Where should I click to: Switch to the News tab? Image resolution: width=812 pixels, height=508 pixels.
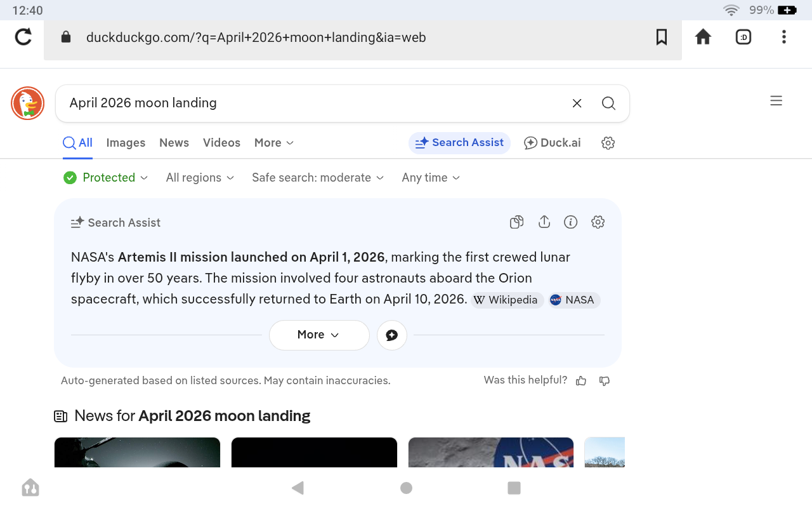(x=174, y=143)
